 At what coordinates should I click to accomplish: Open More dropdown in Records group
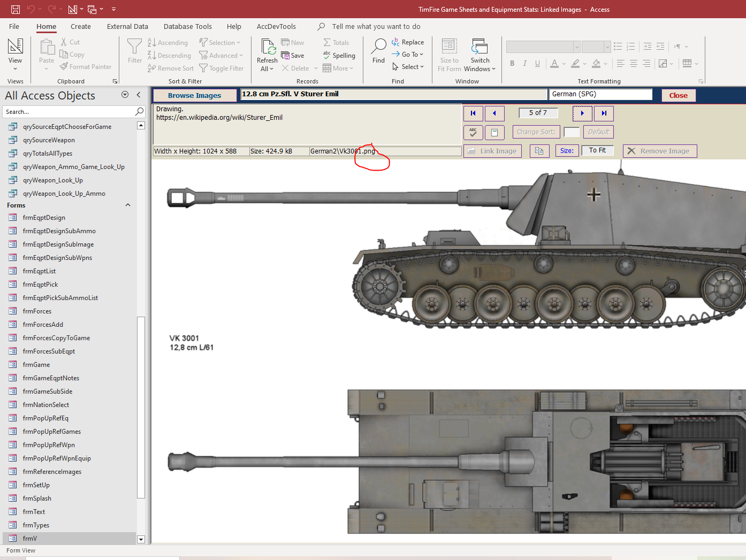tap(338, 68)
